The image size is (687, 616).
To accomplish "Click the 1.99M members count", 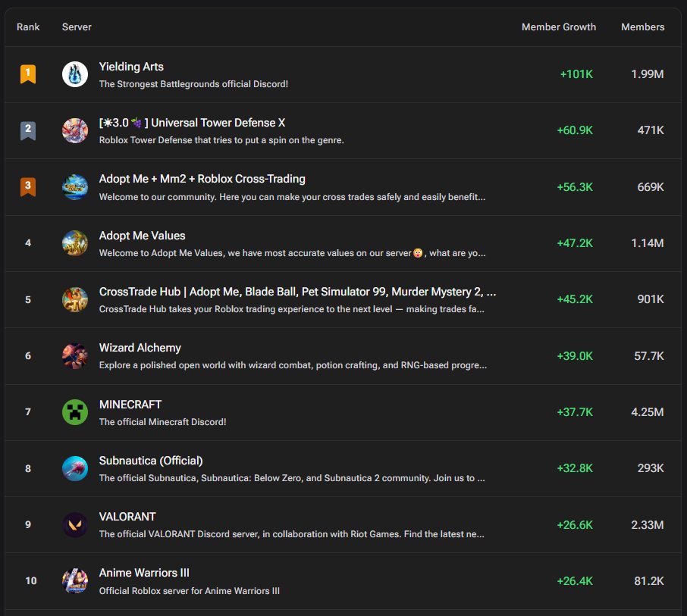I will click(647, 74).
